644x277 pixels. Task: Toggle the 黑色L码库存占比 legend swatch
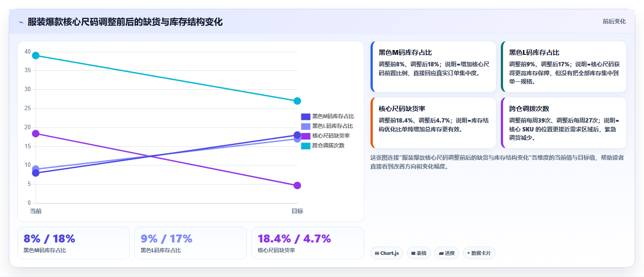tap(305, 126)
